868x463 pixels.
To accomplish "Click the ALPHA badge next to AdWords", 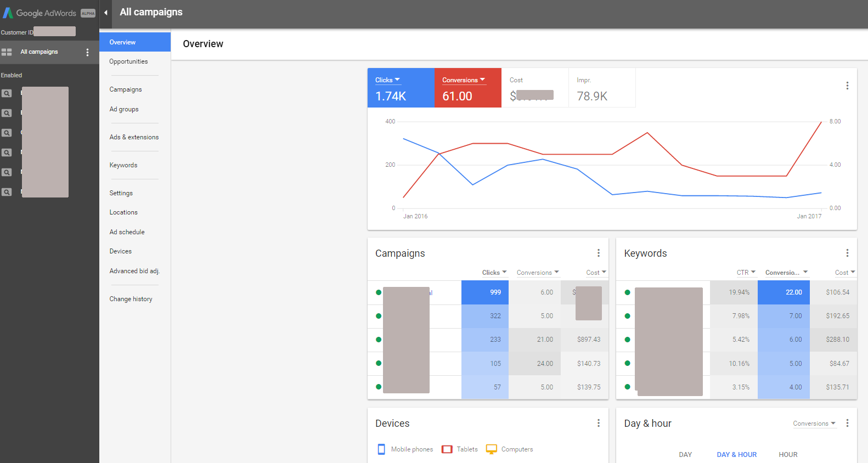I will point(88,13).
